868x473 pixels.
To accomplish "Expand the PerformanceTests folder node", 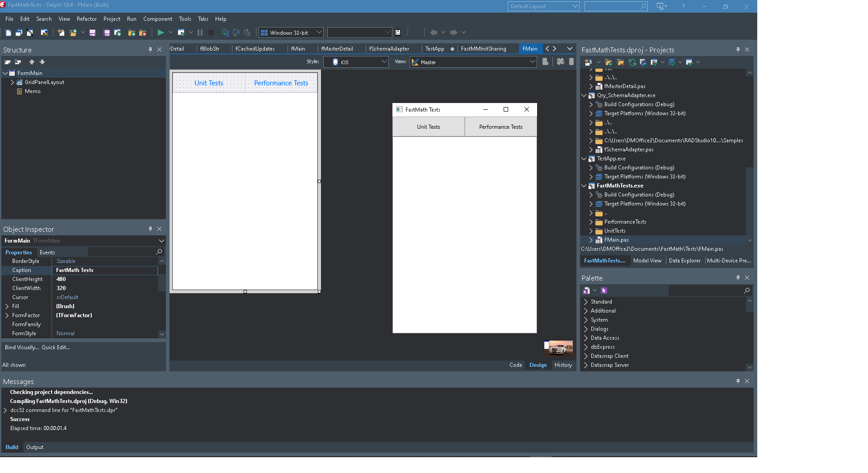I will point(591,222).
